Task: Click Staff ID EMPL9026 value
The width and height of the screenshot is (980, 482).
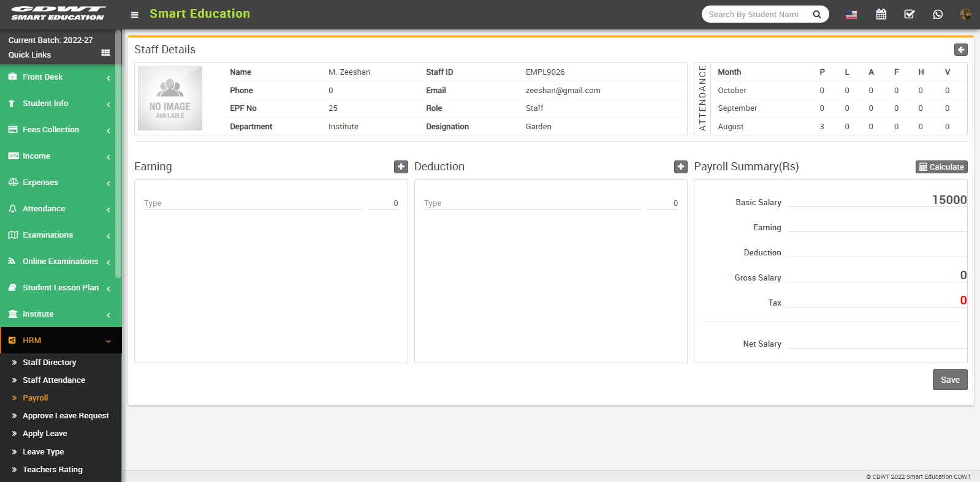Action: pyautogui.click(x=545, y=72)
